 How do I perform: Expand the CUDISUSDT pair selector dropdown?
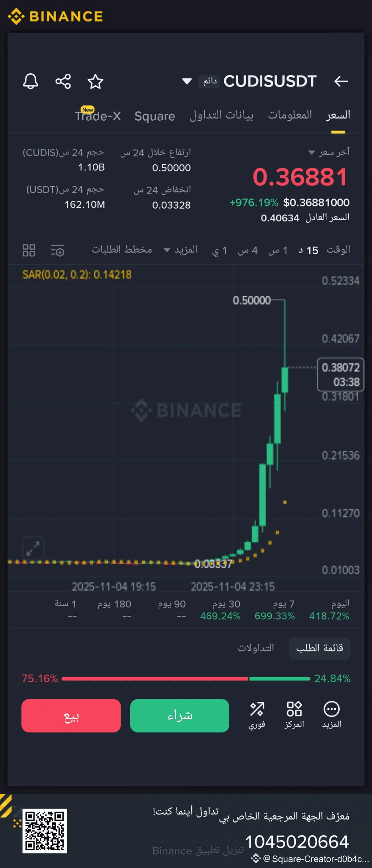click(x=187, y=81)
